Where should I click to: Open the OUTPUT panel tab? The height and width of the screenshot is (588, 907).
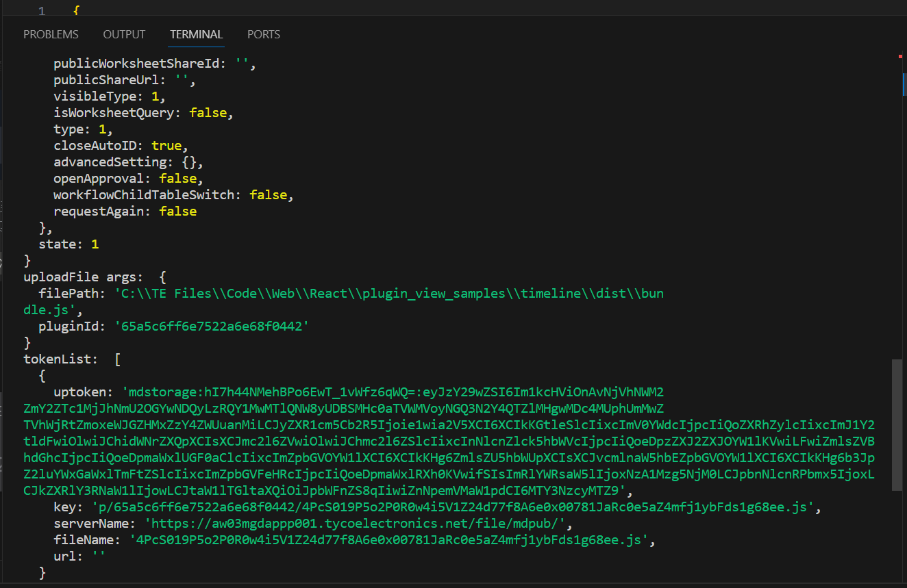(124, 34)
